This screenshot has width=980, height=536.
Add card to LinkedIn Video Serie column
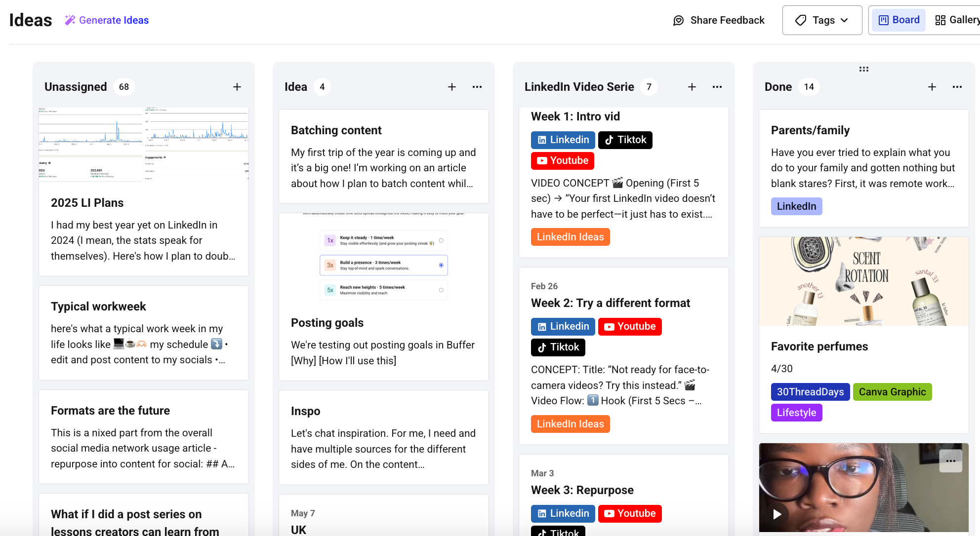click(x=692, y=87)
